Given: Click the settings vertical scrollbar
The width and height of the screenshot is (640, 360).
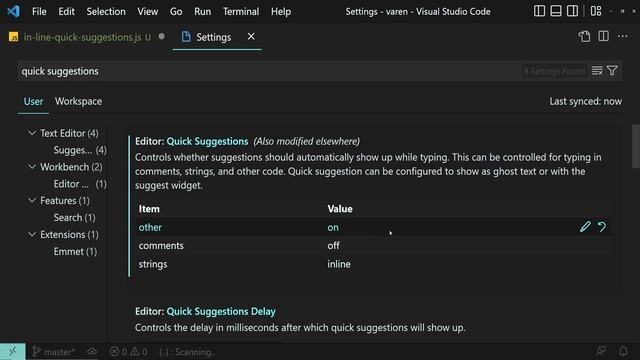Looking at the screenshot, I should (636, 146).
